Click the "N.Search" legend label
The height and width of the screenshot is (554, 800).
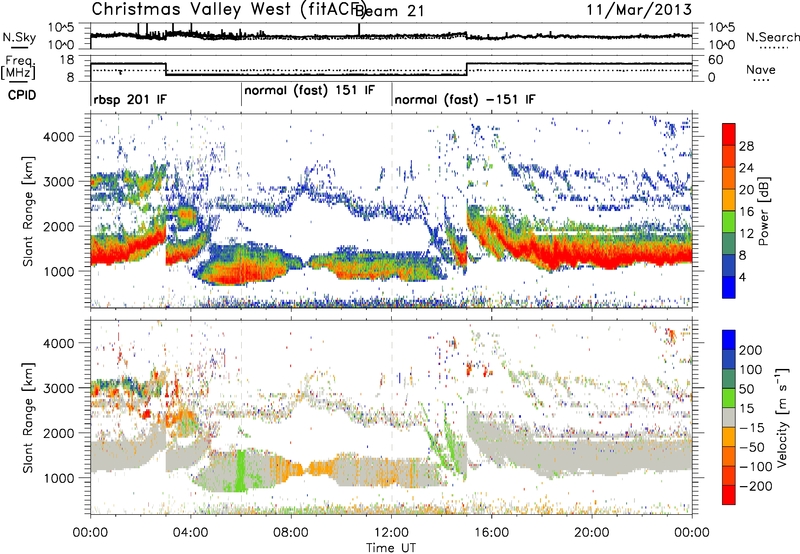coord(772,37)
